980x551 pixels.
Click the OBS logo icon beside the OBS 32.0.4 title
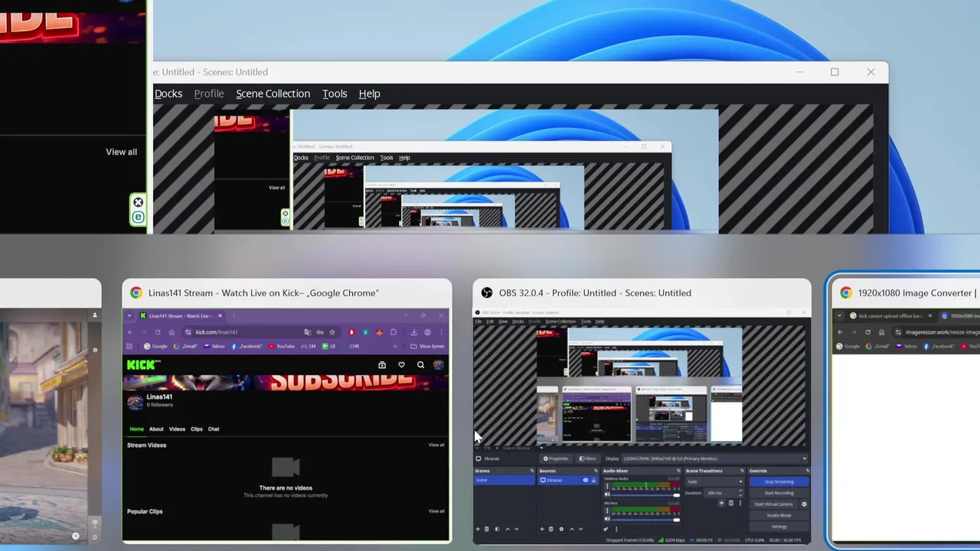[486, 293]
